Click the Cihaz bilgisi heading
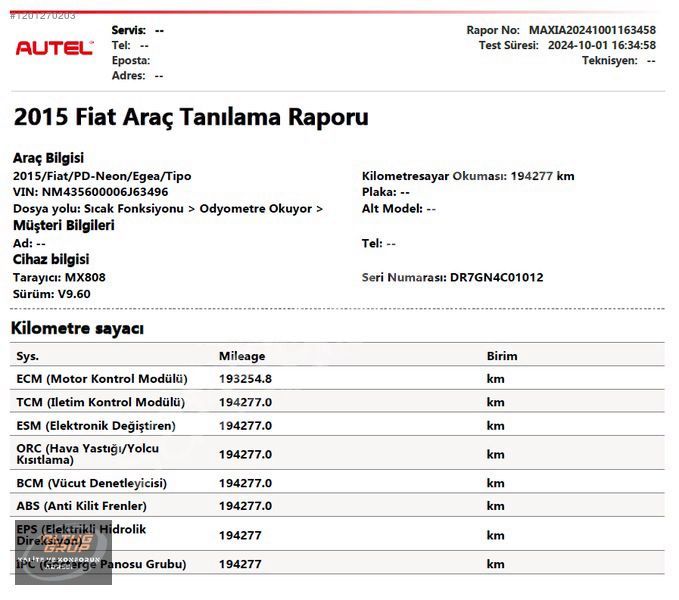 [x=51, y=260]
